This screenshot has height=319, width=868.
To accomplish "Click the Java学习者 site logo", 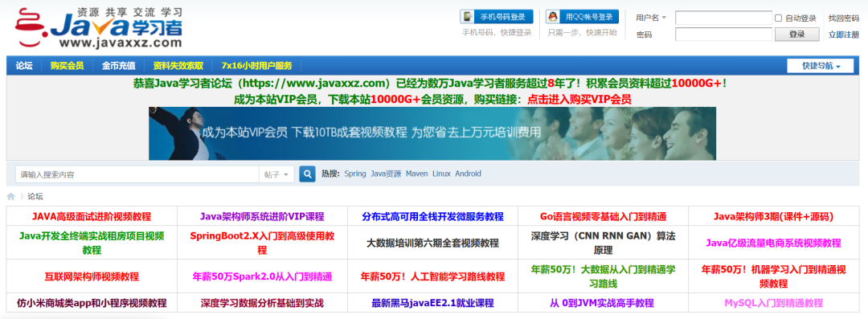I will 99,27.
